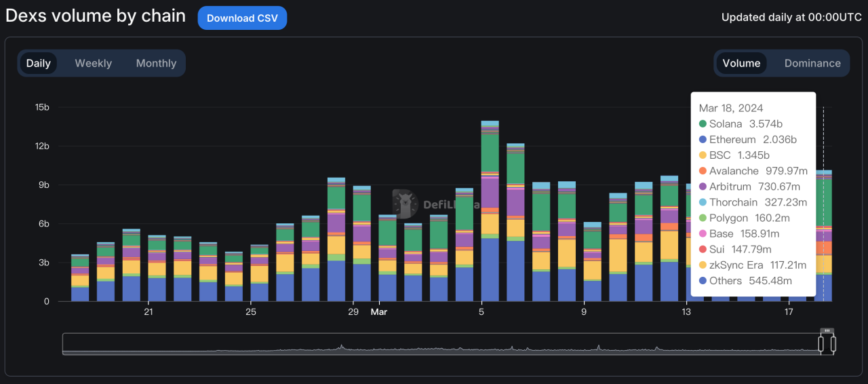The width and height of the screenshot is (868, 384).
Task: Click the left handle of range slider
Action: pyautogui.click(x=821, y=344)
